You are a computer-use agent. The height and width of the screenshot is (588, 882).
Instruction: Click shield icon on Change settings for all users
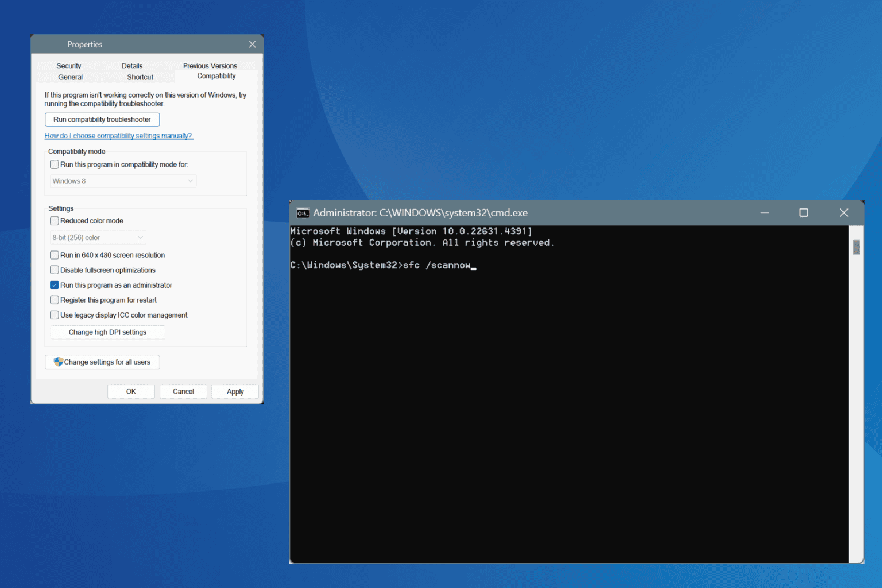click(58, 362)
